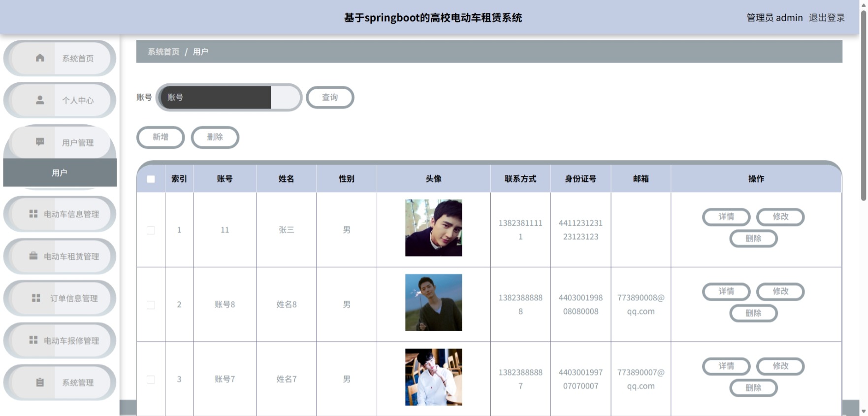Click the 头像 column header
The width and height of the screenshot is (868, 416).
pyautogui.click(x=434, y=179)
